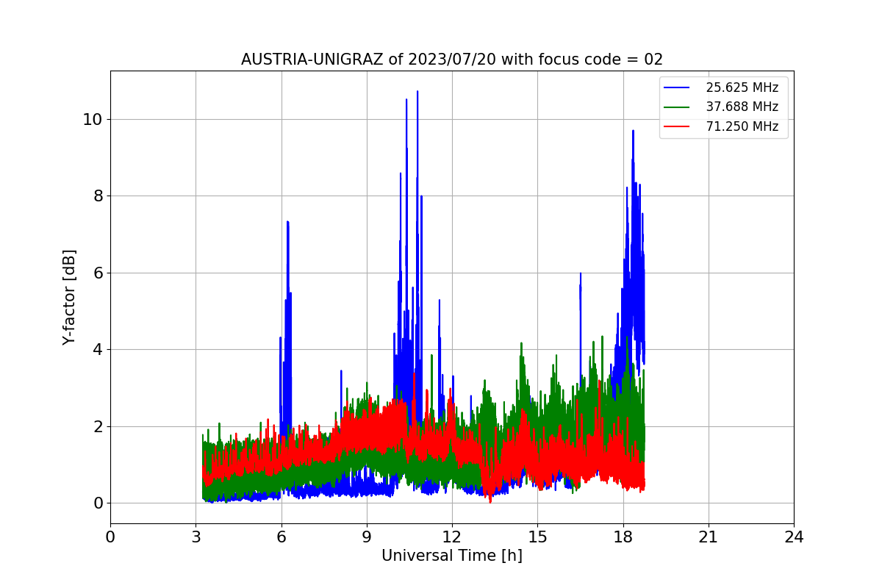Click x-axis tick label 18

pyautogui.click(x=623, y=537)
